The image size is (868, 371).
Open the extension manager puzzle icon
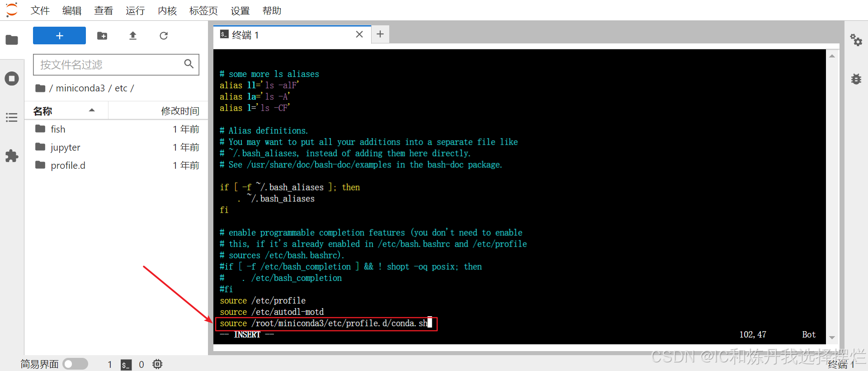tap(12, 156)
